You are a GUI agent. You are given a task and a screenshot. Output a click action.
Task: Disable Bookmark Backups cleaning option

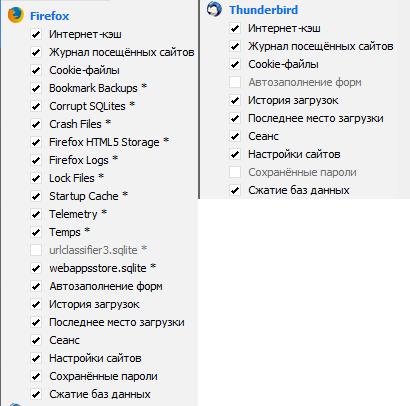click(x=36, y=88)
